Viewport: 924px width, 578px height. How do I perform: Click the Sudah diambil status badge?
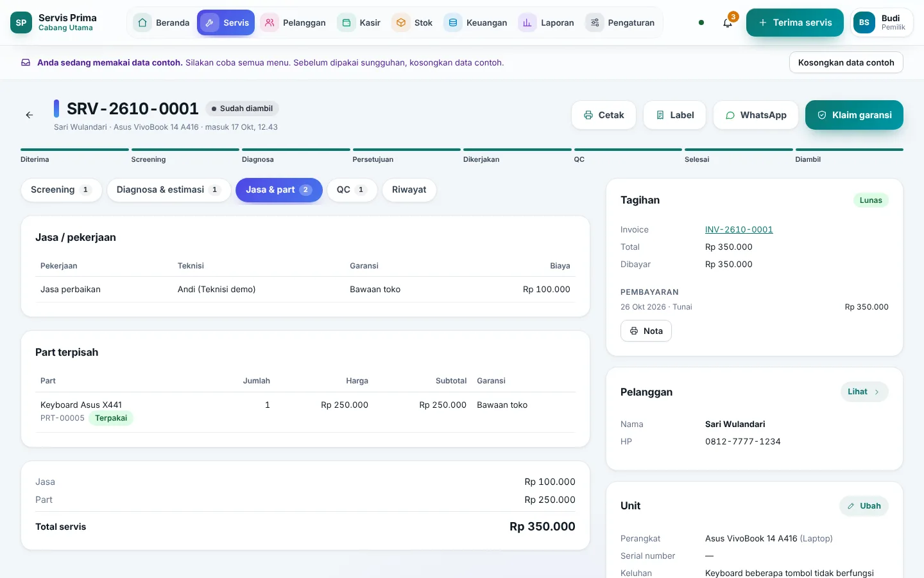pos(243,109)
